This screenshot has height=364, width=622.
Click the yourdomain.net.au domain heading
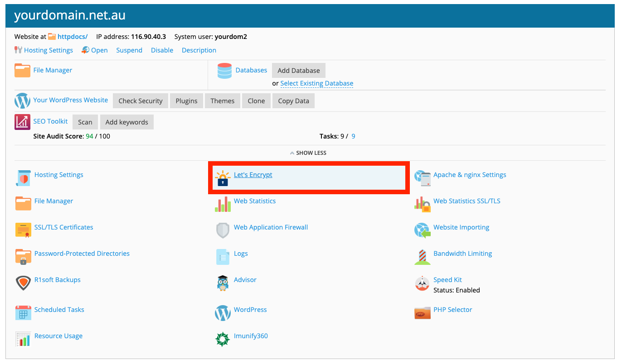(x=70, y=16)
